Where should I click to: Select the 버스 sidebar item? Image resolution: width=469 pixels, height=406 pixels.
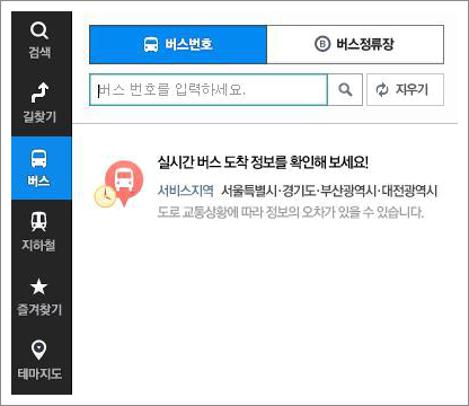click(41, 168)
